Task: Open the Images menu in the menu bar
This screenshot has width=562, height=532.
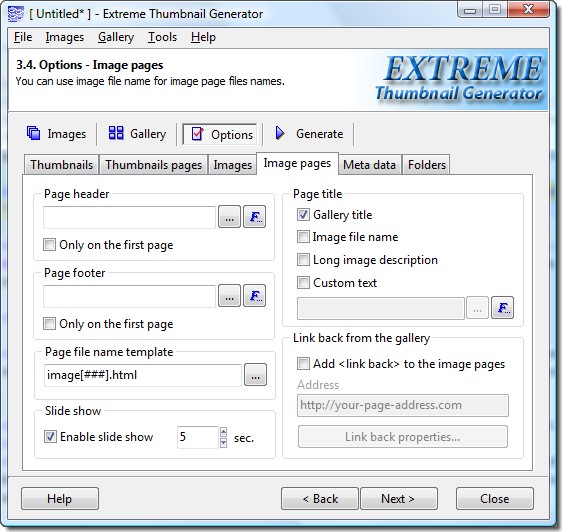Action: point(65,37)
